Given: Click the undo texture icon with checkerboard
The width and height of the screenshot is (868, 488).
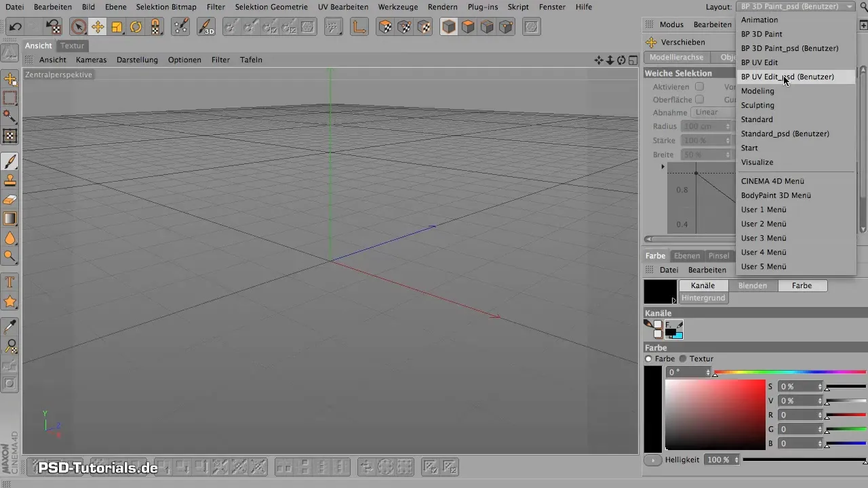Looking at the screenshot, I should (53, 27).
